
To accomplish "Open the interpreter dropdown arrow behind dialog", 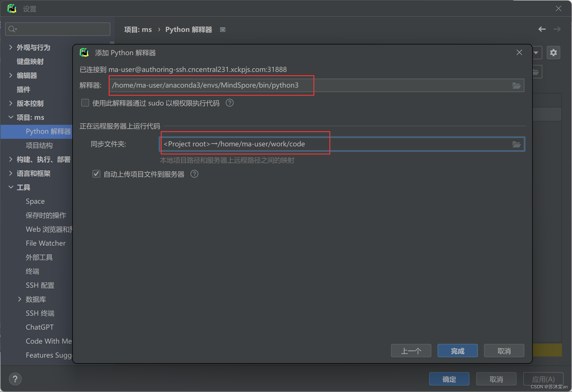I will pyautogui.click(x=536, y=53).
